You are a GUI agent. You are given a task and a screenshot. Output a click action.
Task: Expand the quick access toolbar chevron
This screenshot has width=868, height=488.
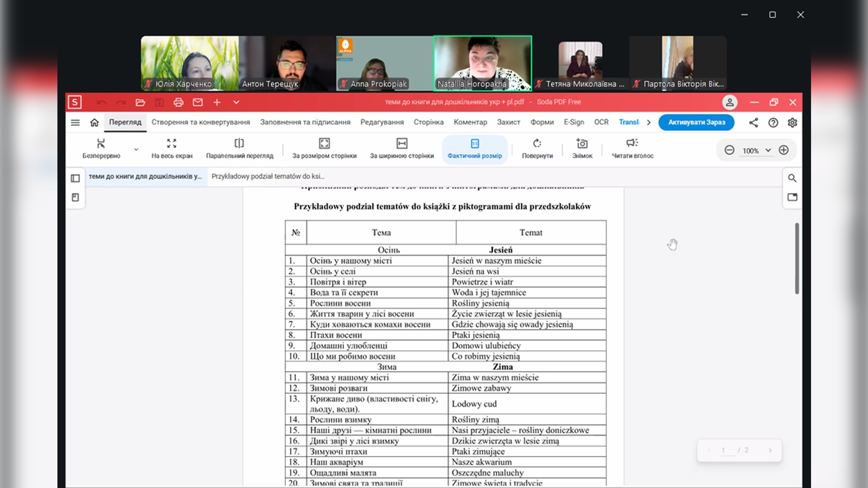click(x=236, y=103)
